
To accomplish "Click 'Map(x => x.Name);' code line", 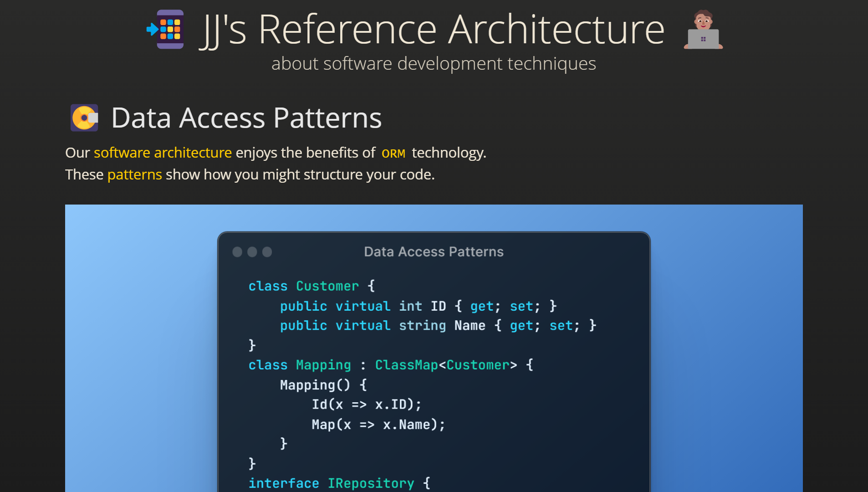I will coord(378,425).
